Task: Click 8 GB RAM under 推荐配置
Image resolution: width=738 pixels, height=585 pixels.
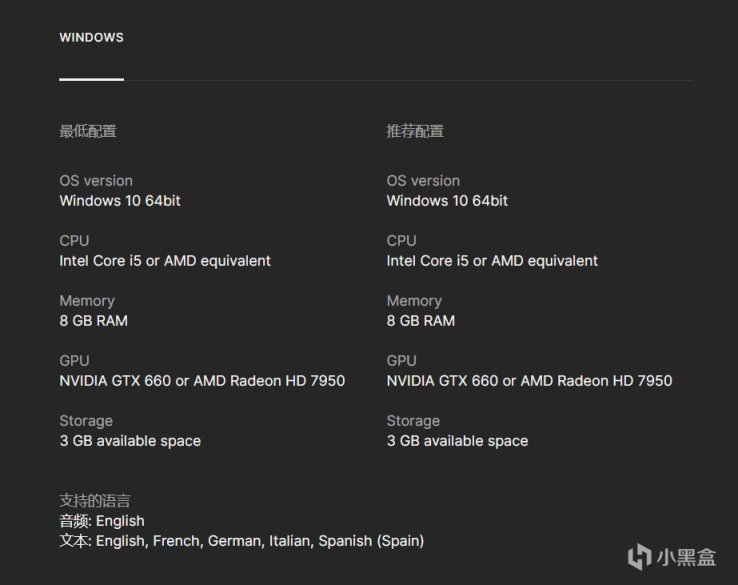Action: click(421, 321)
